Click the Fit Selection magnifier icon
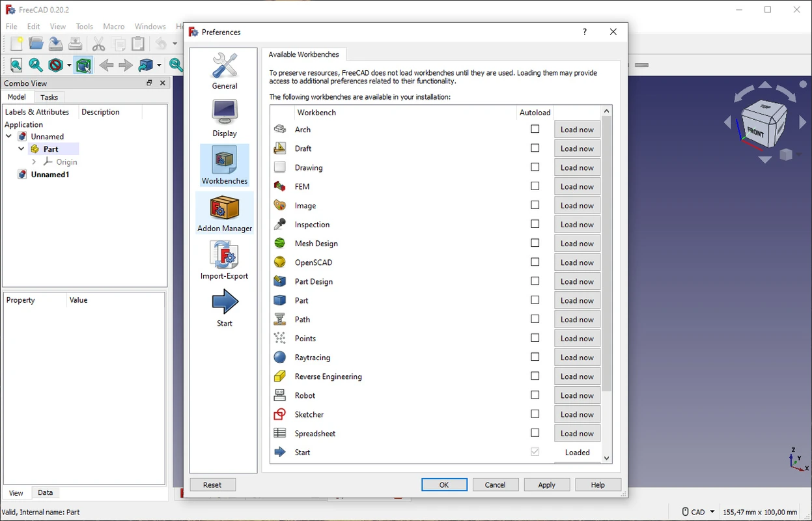Image resolution: width=812 pixels, height=521 pixels. point(36,65)
